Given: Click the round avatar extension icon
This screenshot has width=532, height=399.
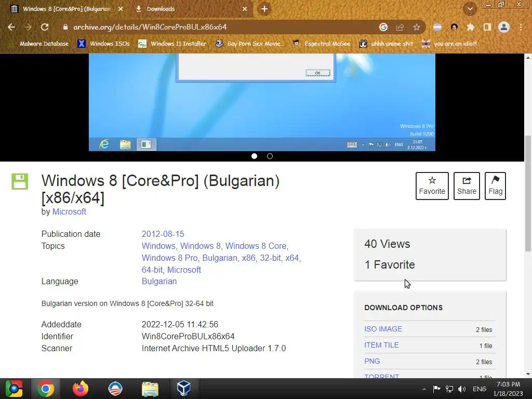Looking at the screenshot, I should (454, 27).
